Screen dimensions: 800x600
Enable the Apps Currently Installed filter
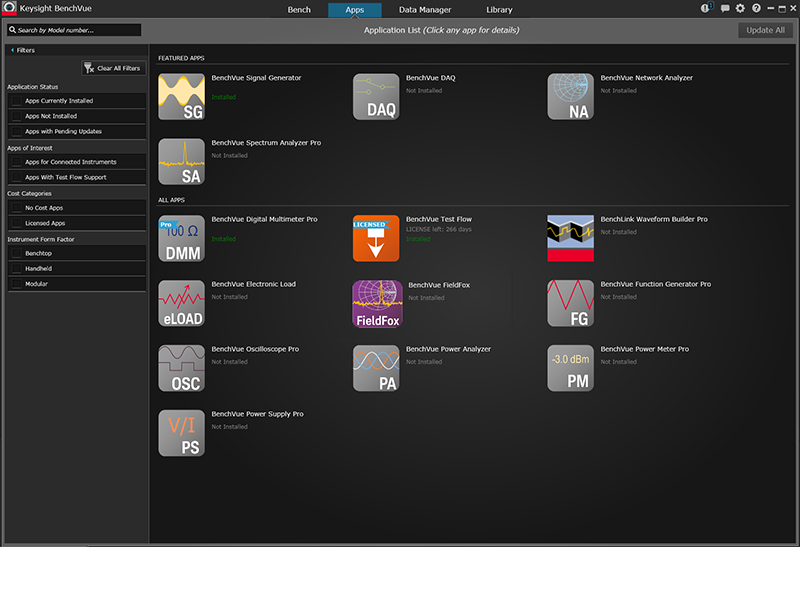coord(16,101)
